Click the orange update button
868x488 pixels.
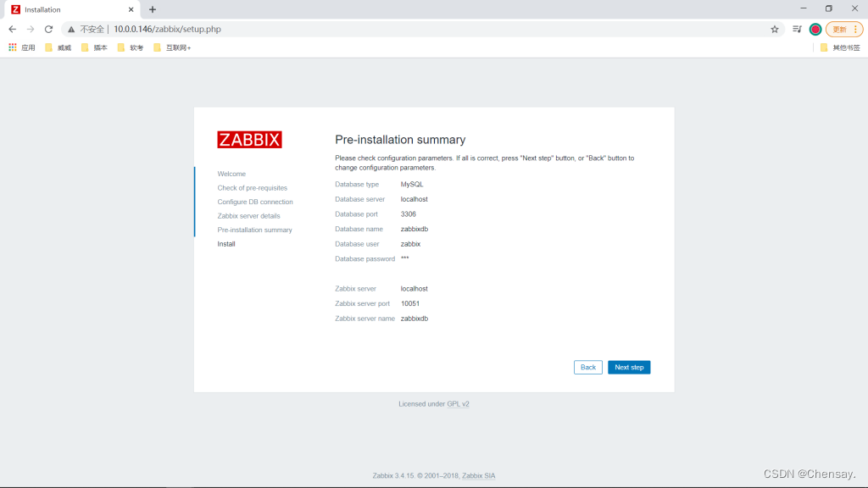(x=843, y=30)
